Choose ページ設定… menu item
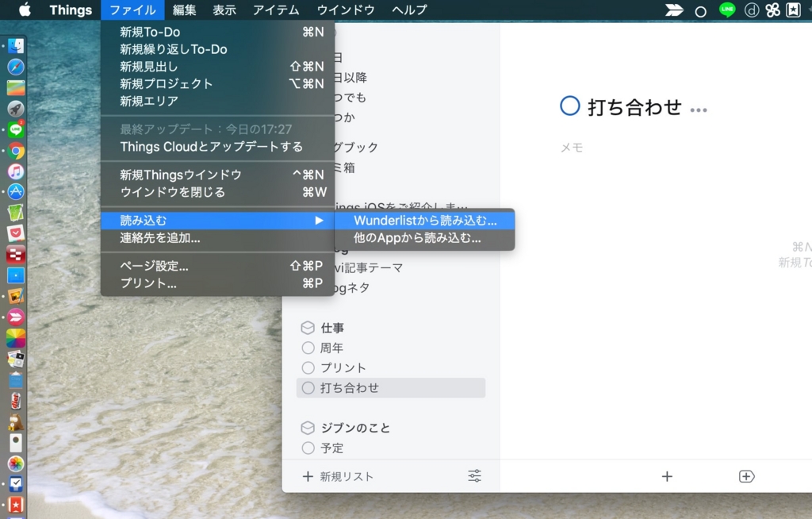 coord(217,266)
